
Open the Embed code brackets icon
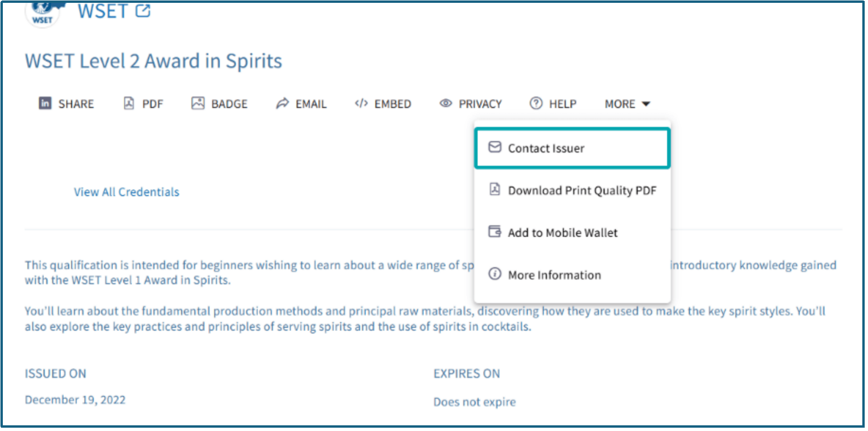tap(361, 103)
